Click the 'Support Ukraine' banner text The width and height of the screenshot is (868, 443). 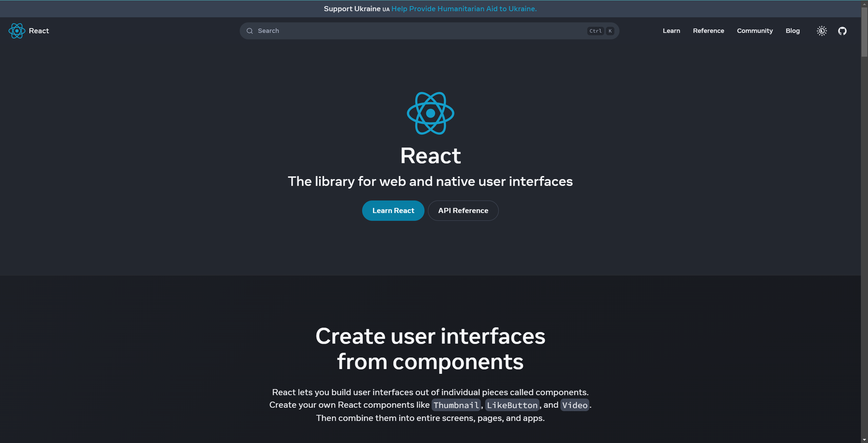coord(352,9)
